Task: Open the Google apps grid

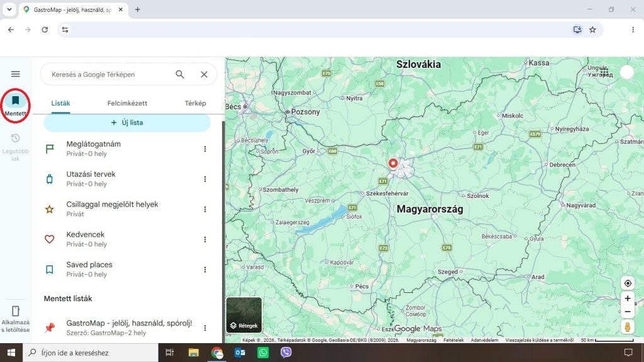Action: pyautogui.click(x=604, y=72)
